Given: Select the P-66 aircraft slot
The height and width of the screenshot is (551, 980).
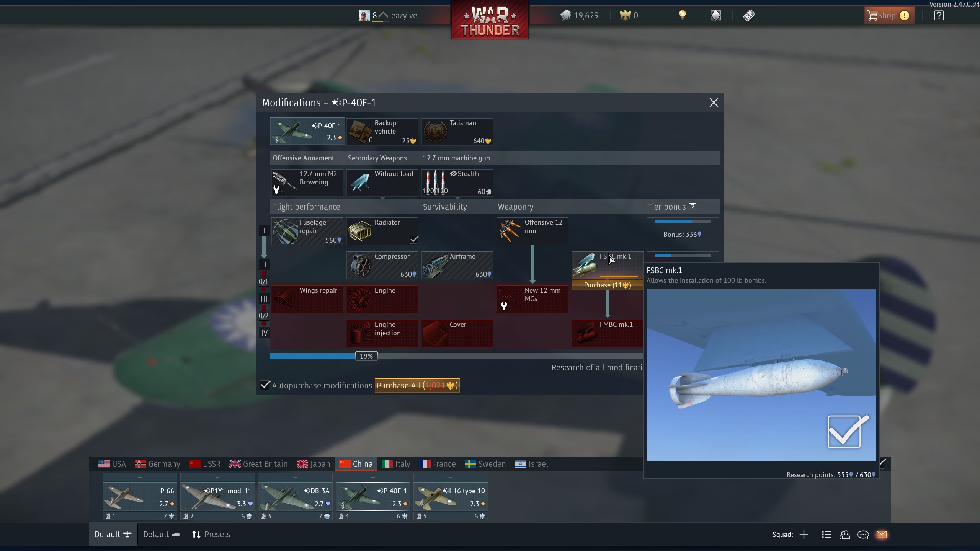Looking at the screenshot, I should pyautogui.click(x=140, y=497).
